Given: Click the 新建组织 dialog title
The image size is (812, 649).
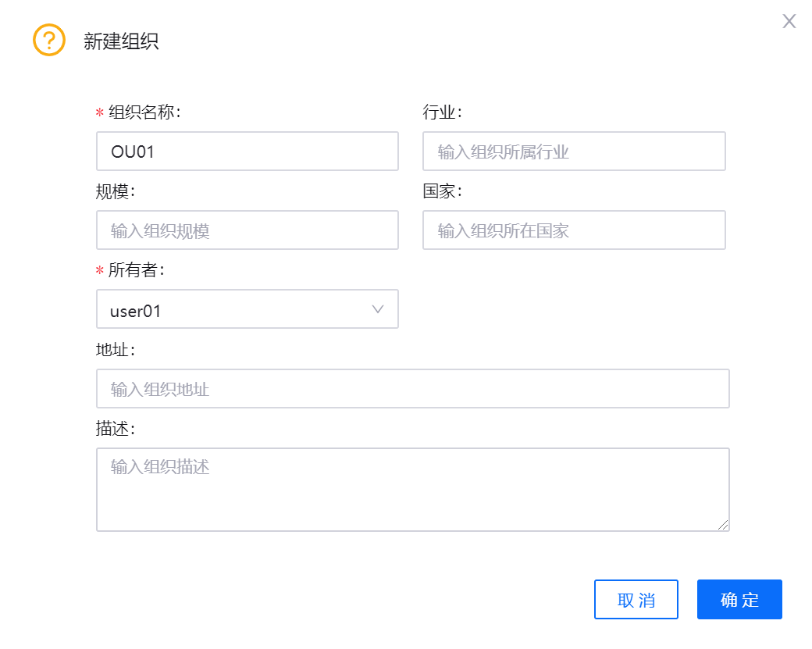Looking at the screenshot, I should (x=121, y=41).
